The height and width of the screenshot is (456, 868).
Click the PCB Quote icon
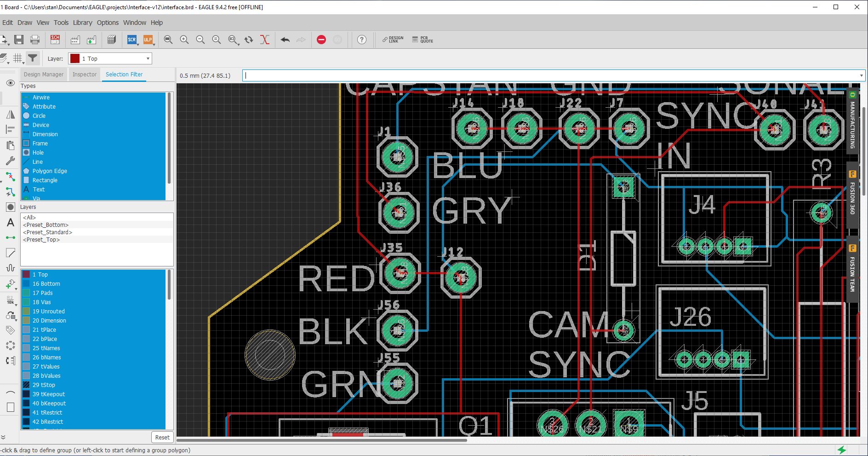423,40
